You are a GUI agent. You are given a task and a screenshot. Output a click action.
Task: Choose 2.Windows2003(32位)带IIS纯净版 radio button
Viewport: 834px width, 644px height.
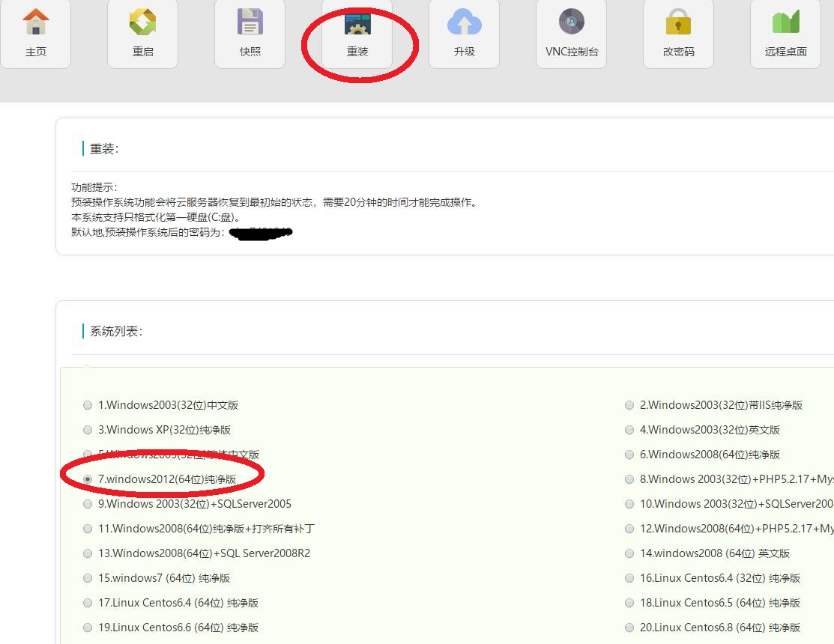(x=629, y=405)
